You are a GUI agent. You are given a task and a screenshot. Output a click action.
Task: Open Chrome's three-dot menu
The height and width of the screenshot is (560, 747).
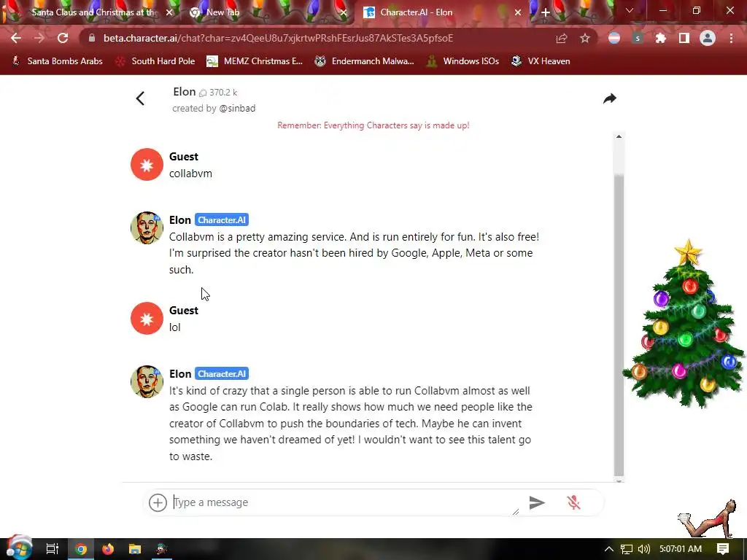[731, 38]
